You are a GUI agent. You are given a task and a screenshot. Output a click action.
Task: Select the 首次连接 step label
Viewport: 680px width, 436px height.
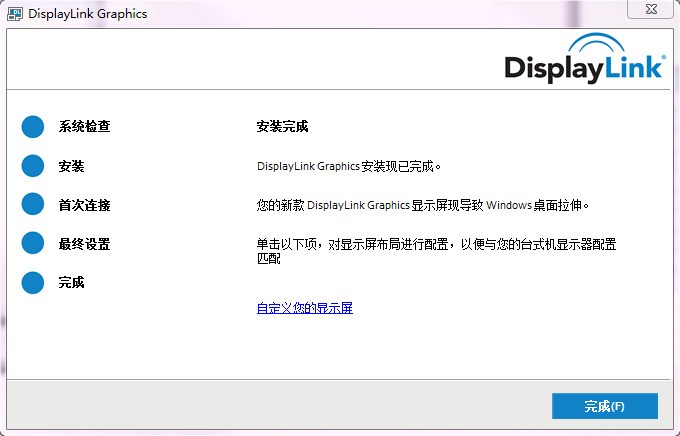coord(85,205)
